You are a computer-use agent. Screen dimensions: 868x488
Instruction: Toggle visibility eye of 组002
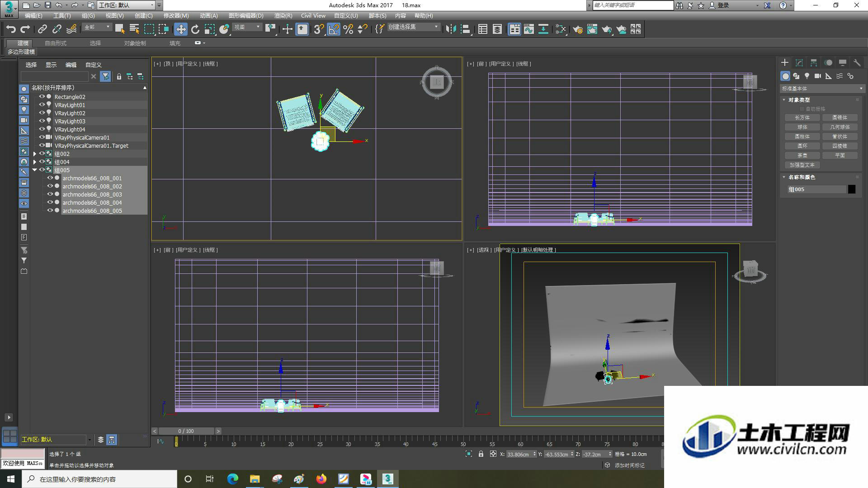[x=42, y=154]
